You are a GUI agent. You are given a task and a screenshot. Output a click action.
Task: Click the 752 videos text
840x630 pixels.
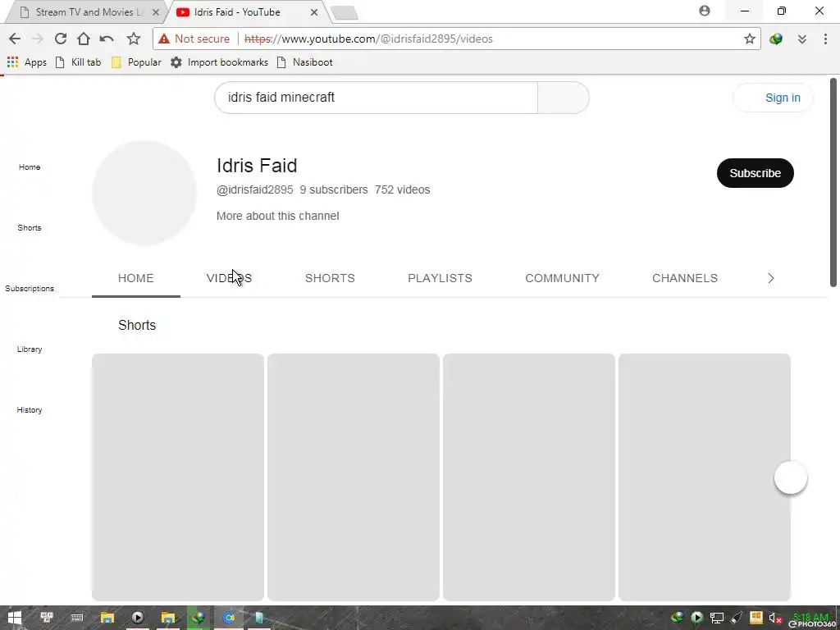[402, 189]
